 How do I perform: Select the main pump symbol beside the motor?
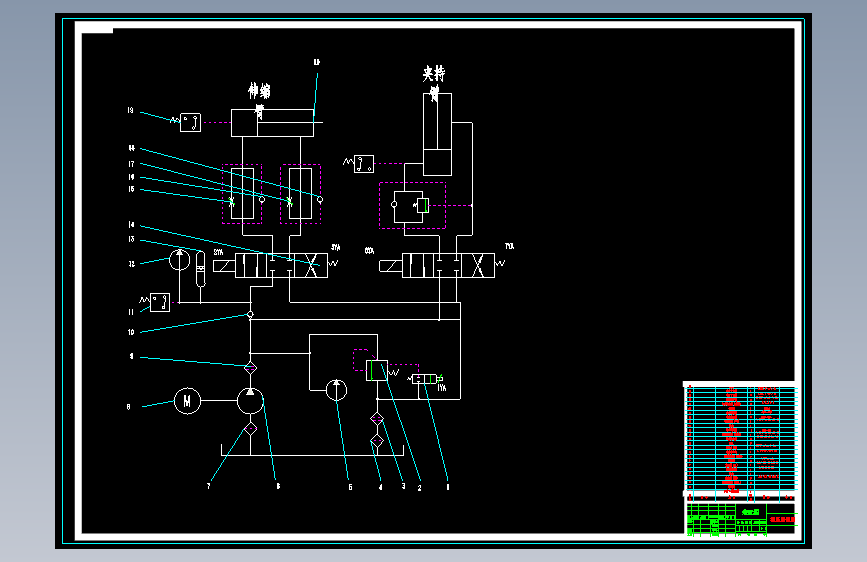pos(250,401)
